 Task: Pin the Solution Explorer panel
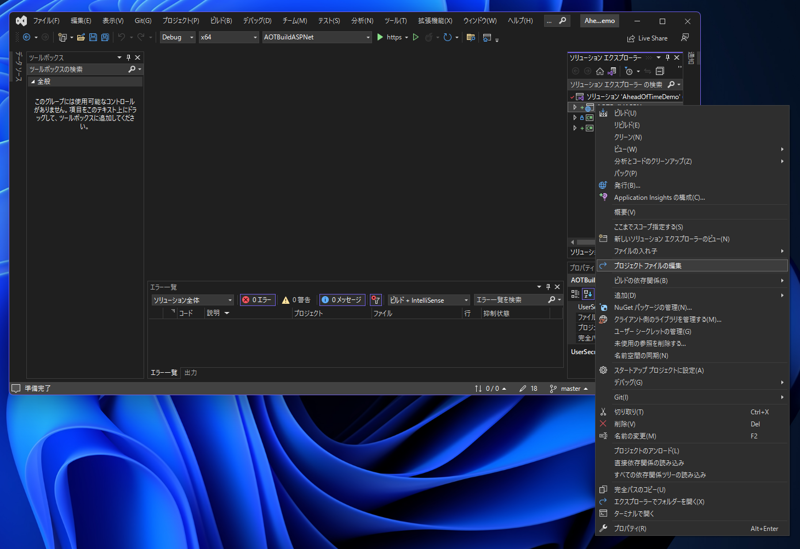click(x=667, y=58)
